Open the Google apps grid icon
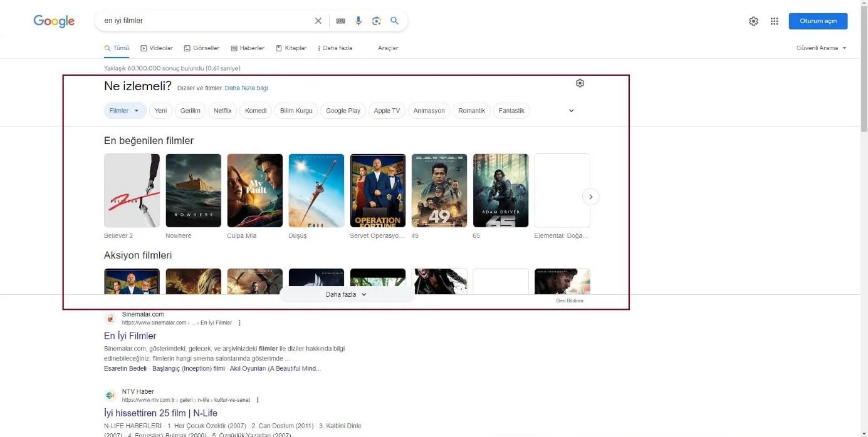Screen dimensions: 868x437 pyautogui.click(x=774, y=21)
